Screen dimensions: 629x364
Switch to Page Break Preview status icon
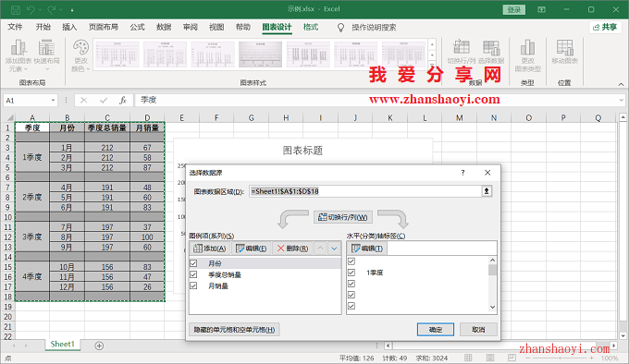coord(512,358)
